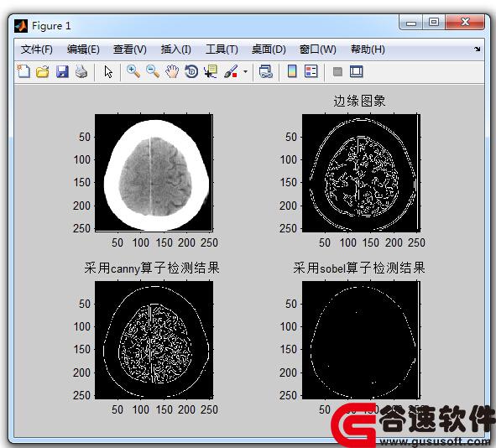Choose the Data Cursor tool
Image resolution: width=496 pixels, height=448 pixels.
tap(211, 71)
